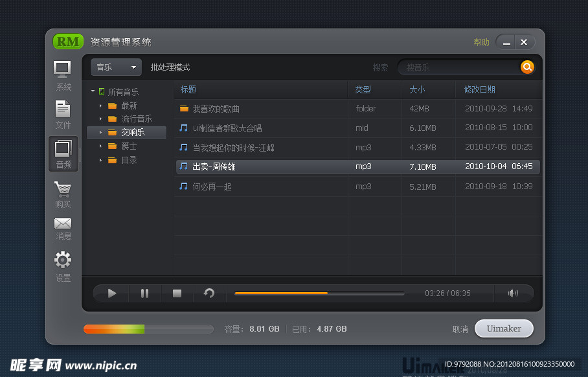Stop playback with the stop button
The image size is (588, 377).
(177, 293)
